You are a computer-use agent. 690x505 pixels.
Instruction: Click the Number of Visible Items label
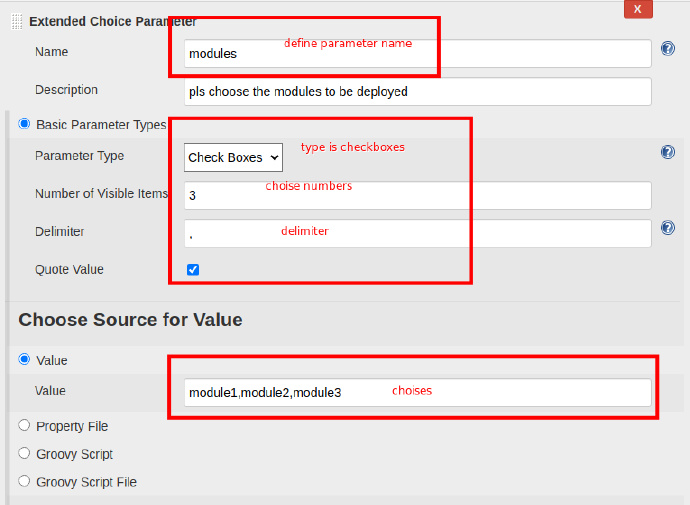pyautogui.click(x=101, y=194)
